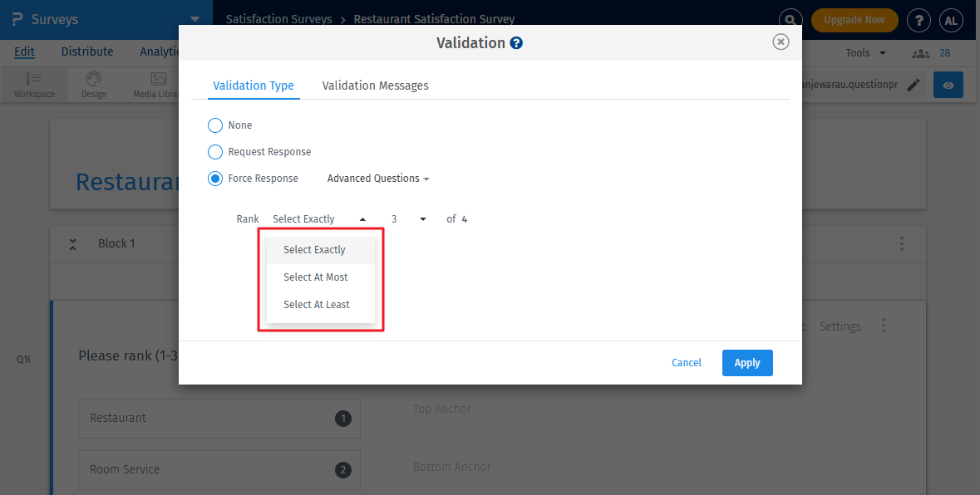Choose the Request Response option
Viewport: 980px width, 495px height.
coord(215,151)
